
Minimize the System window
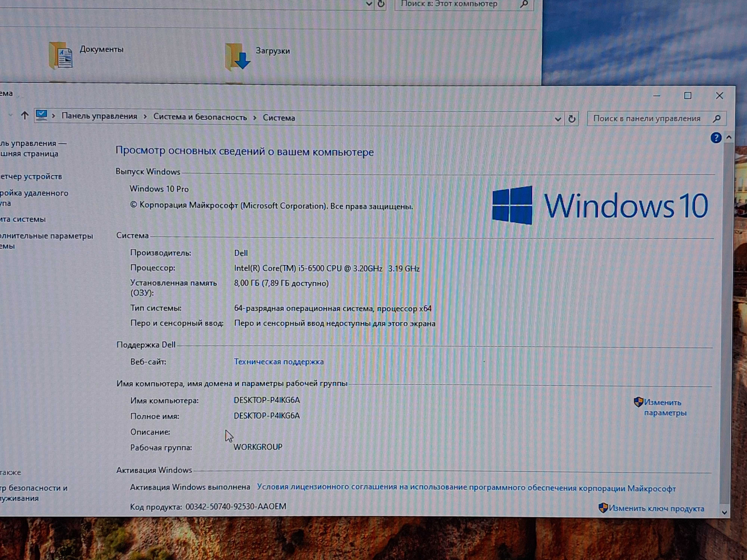tap(656, 96)
